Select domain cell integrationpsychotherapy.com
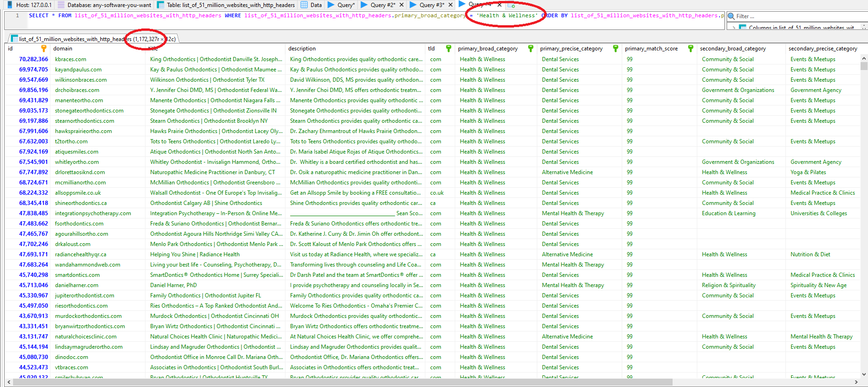868x387 pixels. pos(98,213)
